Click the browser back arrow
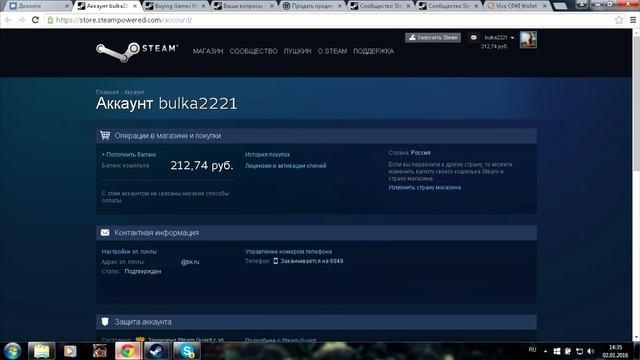This screenshot has width=640, height=360. pos(8,20)
